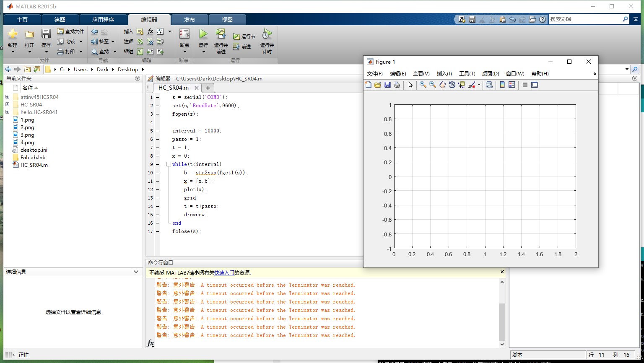644x363 pixels.
Task: Expand the hello.HC-SR041 folder
Action: tap(8, 112)
